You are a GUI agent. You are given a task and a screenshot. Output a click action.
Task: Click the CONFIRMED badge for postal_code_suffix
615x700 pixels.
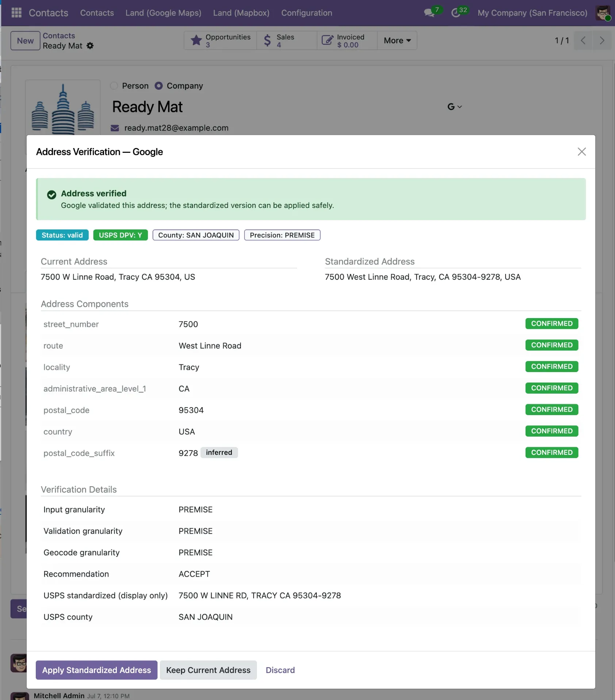point(552,453)
